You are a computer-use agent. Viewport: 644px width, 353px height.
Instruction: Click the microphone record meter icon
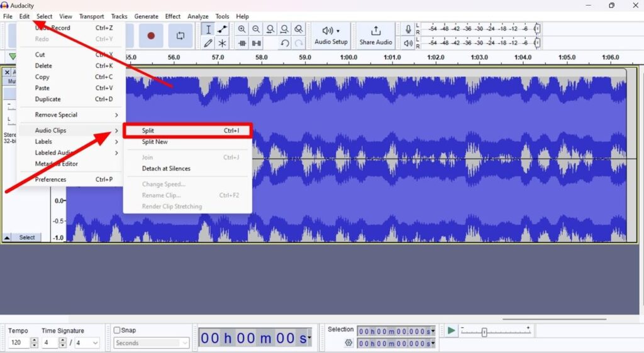[x=408, y=29]
